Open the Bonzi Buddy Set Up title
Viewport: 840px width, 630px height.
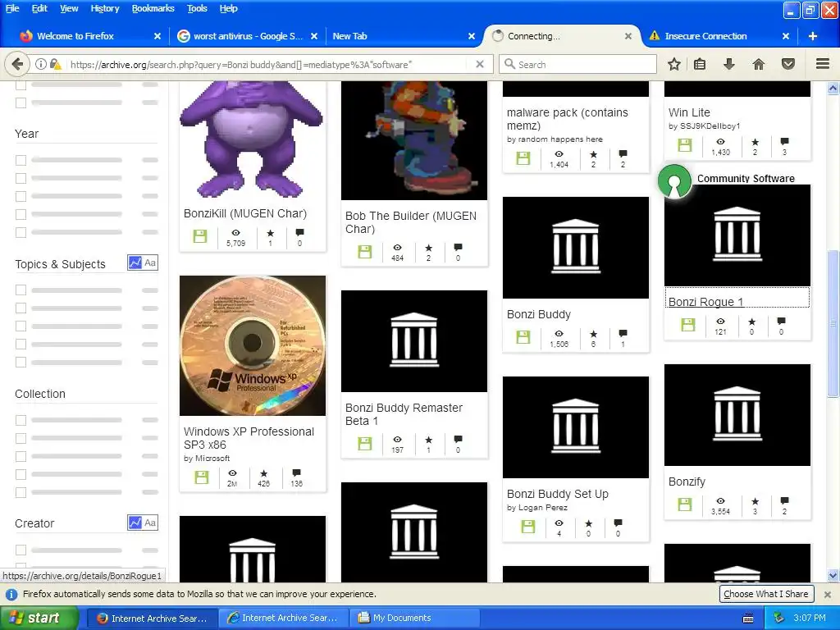pos(558,493)
